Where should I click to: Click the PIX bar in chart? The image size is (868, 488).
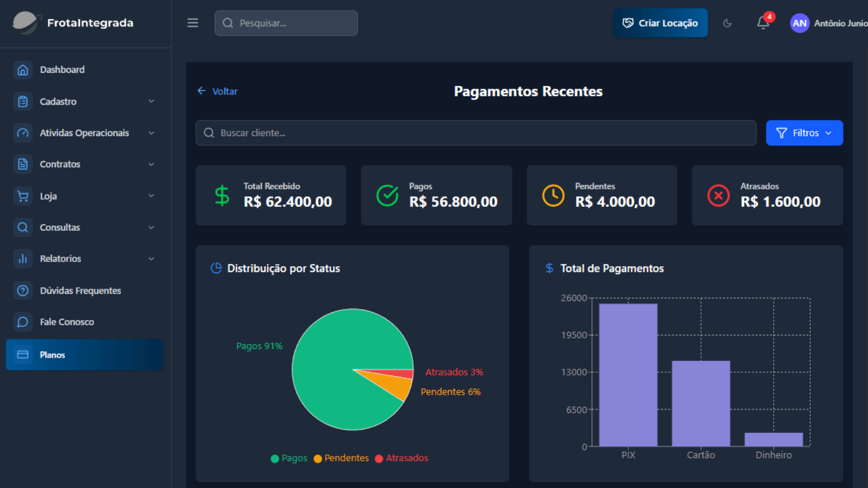pyautogui.click(x=628, y=375)
